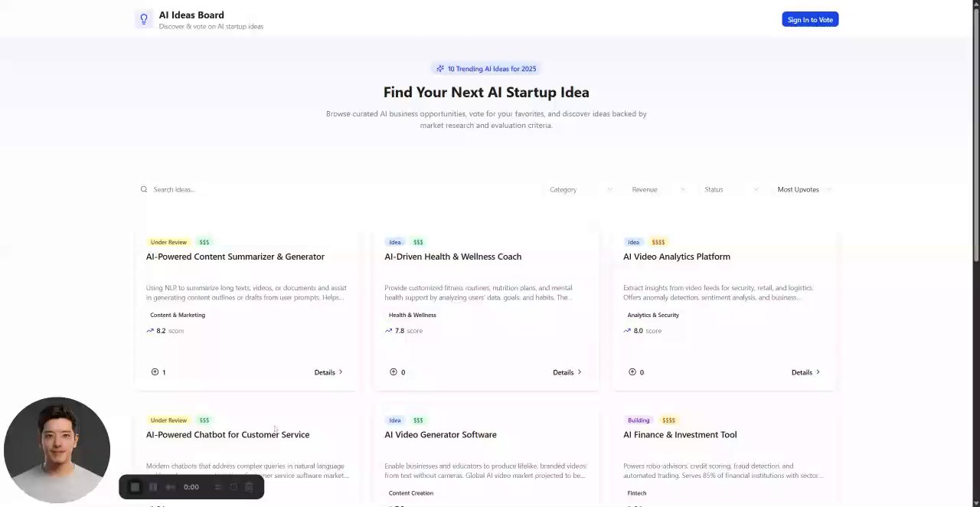The height and width of the screenshot is (507, 980).
Task: Upvote the AI Video Analytics Platform
Action: (632, 372)
